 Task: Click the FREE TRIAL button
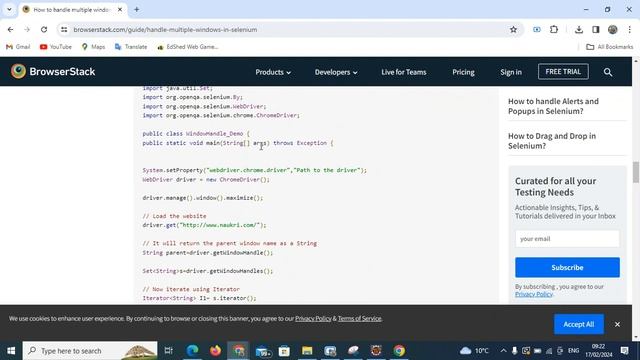[x=563, y=71]
